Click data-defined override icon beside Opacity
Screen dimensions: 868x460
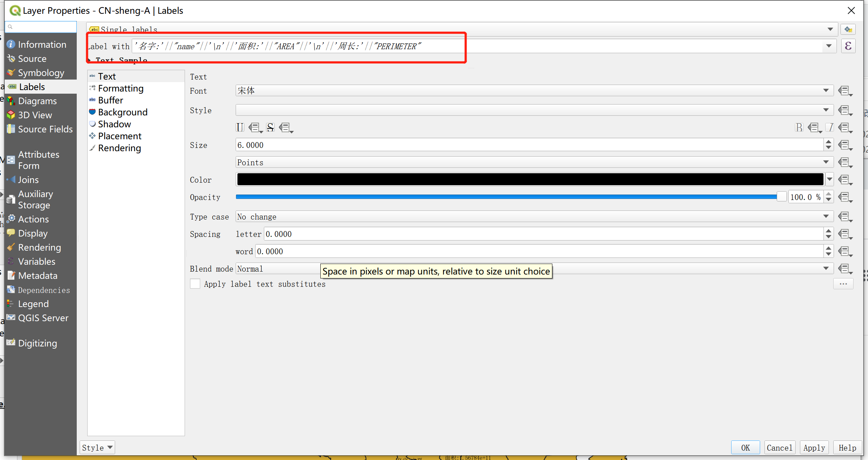click(x=845, y=197)
